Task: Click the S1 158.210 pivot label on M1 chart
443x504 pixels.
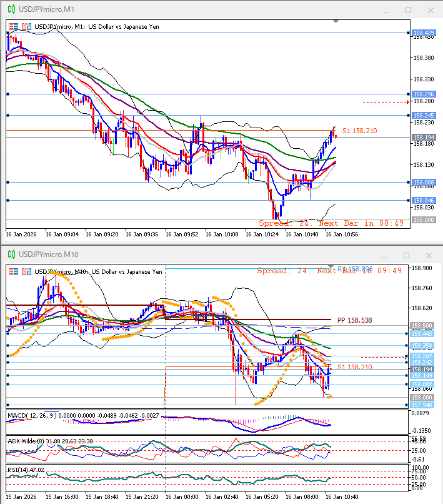Action: pos(359,131)
